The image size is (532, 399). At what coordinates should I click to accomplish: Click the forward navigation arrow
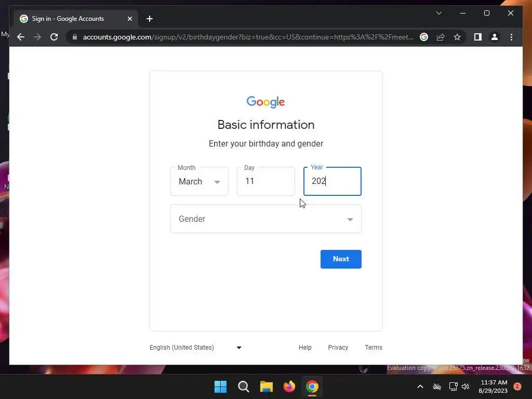point(37,37)
